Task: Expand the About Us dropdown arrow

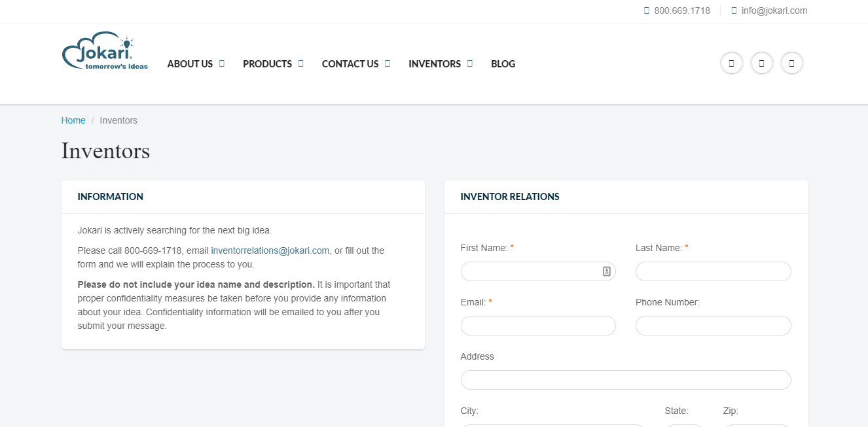Action: tap(222, 63)
